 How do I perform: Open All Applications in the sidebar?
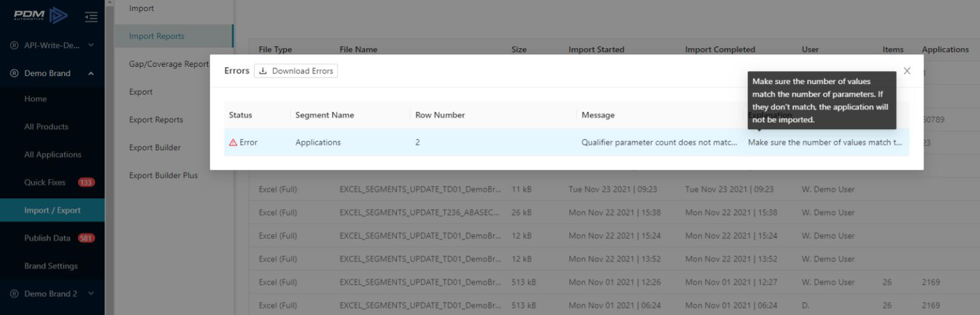pos(53,154)
